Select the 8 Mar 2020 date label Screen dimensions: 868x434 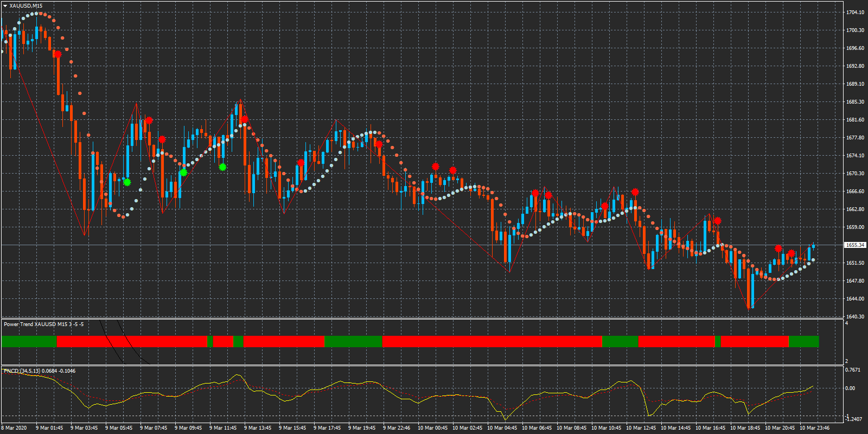click(14, 428)
